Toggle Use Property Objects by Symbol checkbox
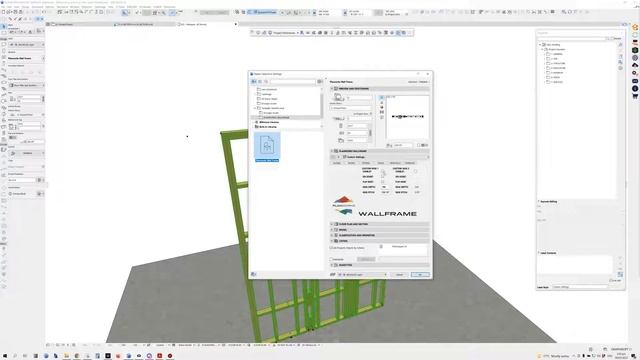 tap(331, 248)
